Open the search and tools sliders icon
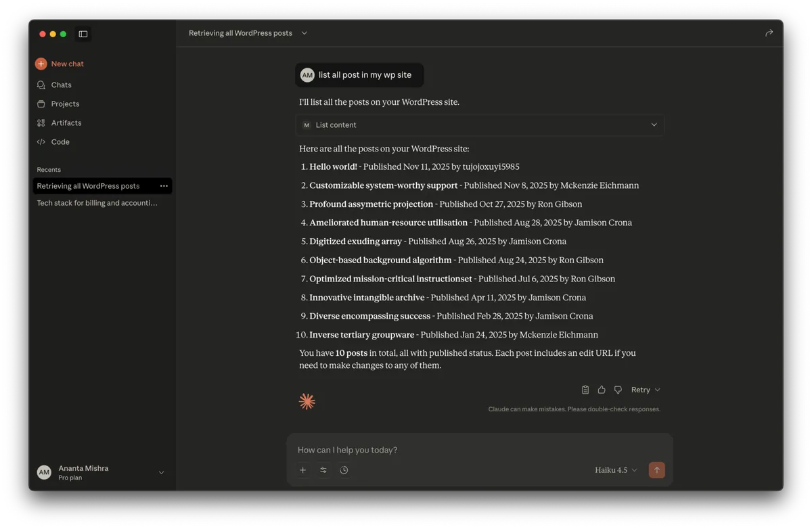The height and width of the screenshot is (529, 812). [323, 470]
